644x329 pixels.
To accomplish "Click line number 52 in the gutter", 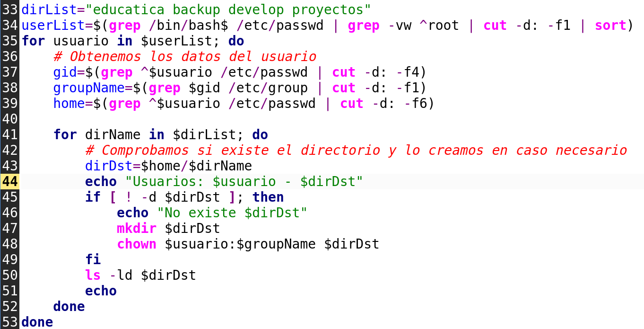I will tap(9, 306).
